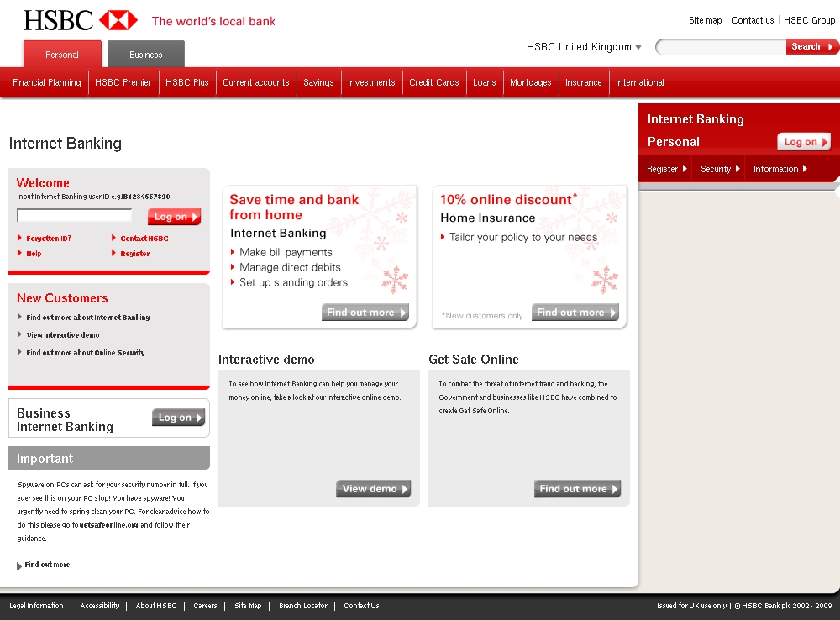Image resolution: width=840 pixels, height=620 pixels.
Task: Open Security in the red sidebar panel
Action: coord(720,169)
